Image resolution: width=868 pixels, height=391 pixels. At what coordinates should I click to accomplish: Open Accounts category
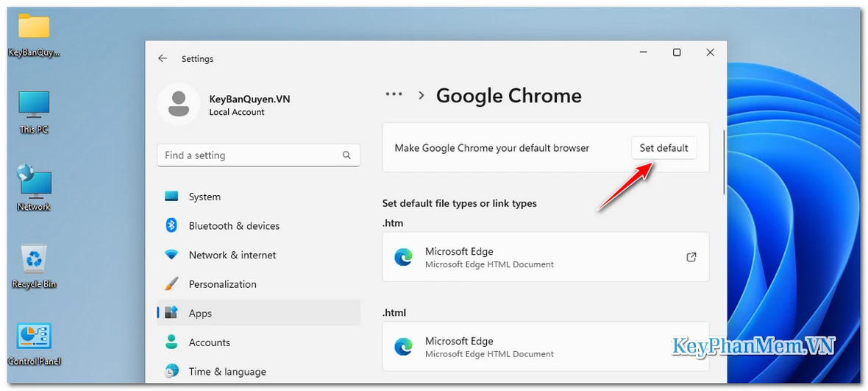[x=258, y=342]
